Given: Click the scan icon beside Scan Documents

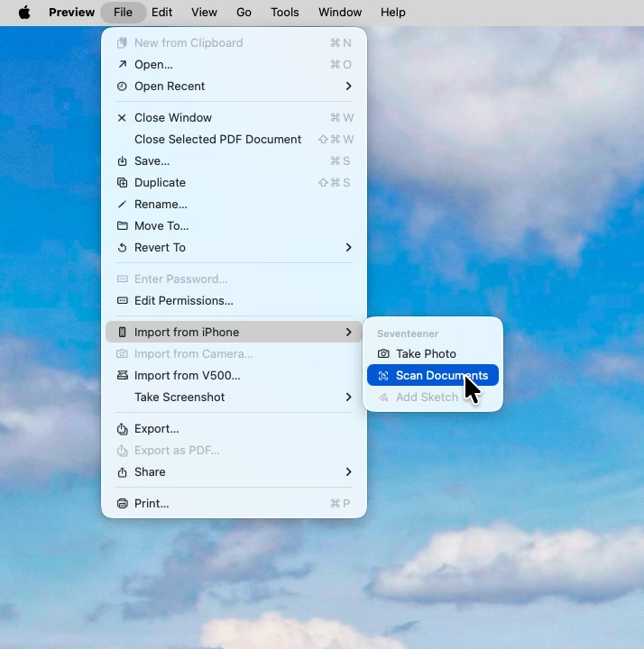Looking at the screenshot, I should [x=383, y=376].
